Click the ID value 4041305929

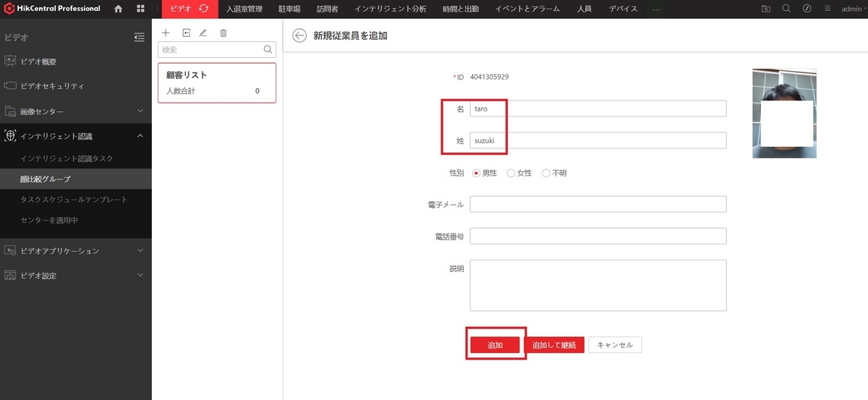[x=489, y=77]
